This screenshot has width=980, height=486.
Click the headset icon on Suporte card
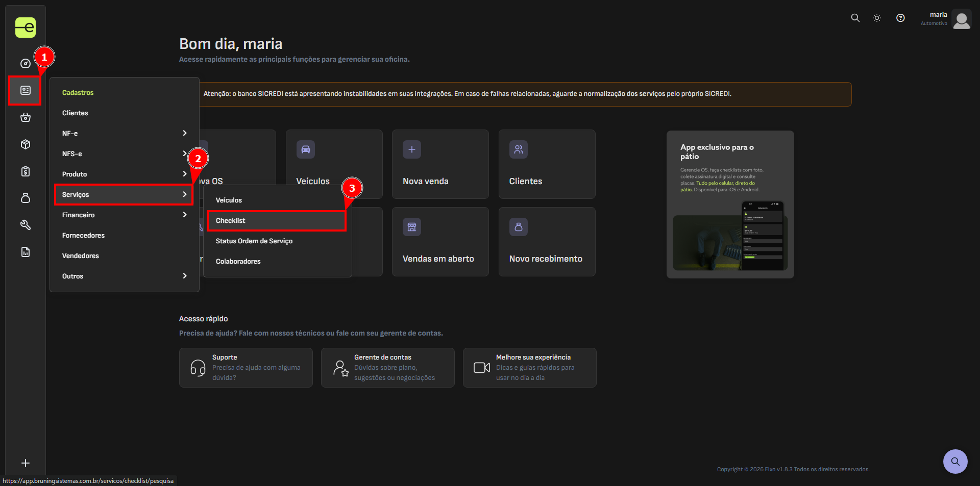[x=198, y=368]
